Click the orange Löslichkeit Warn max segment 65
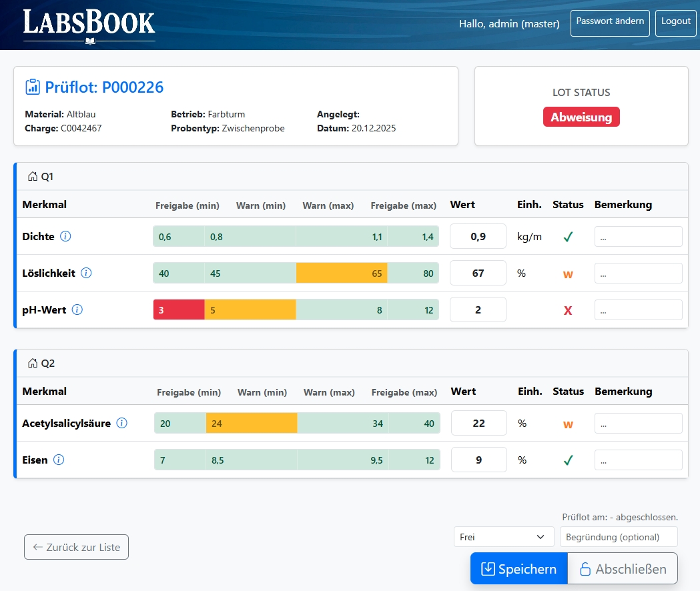The width and height of the screenshot is (700, 591). pyautogui.click(x=342, y=273)
